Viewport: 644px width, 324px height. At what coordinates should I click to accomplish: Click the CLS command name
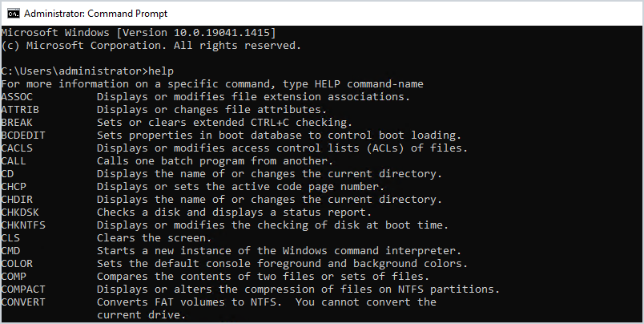(x=11, y=237)
